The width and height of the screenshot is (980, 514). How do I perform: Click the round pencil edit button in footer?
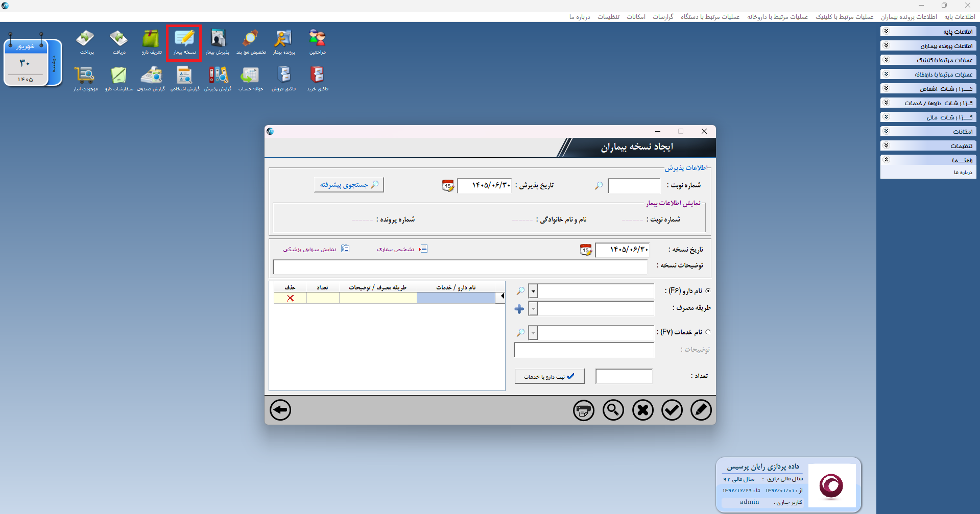click(701, 410)
